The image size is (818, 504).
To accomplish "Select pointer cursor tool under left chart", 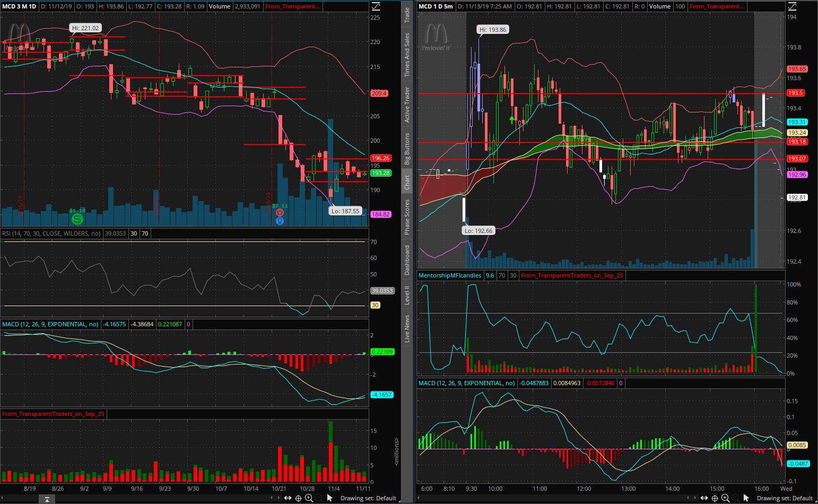I will [329, 498].
